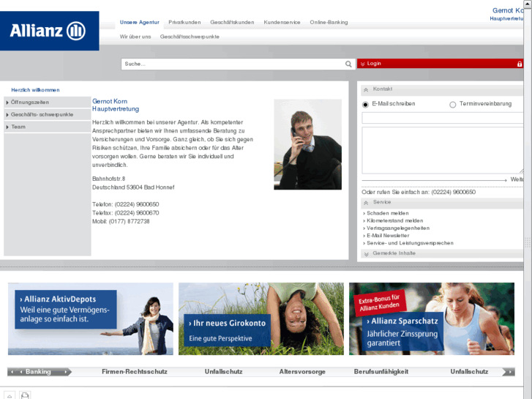This screenshot has height=399, width=532.
Task: Expand Geschäfts-schwerpunkte sidebar item
Action: pyautogui.click(x=47, y=114)
